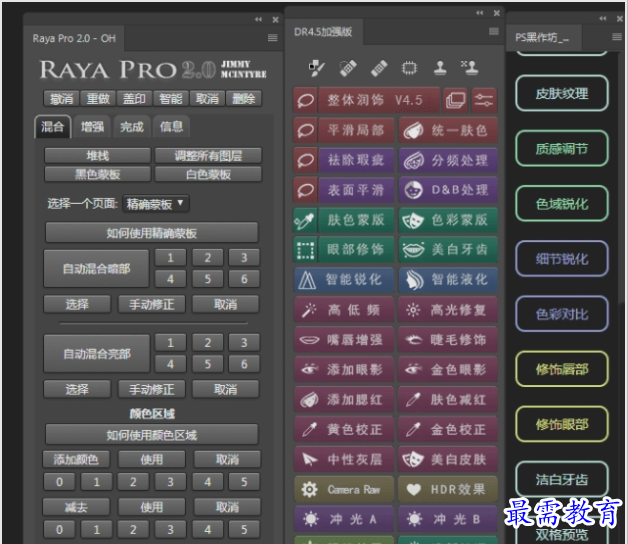628x544 pixels.
Task: Apply HDR效果 heart button
Action: coord(448,489)
